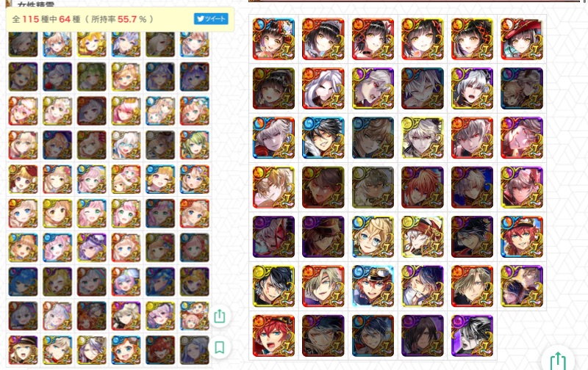The image size is (588, 370).
Task: Select the blonde monocle-wearing character icon
Action: coord(373,236)
